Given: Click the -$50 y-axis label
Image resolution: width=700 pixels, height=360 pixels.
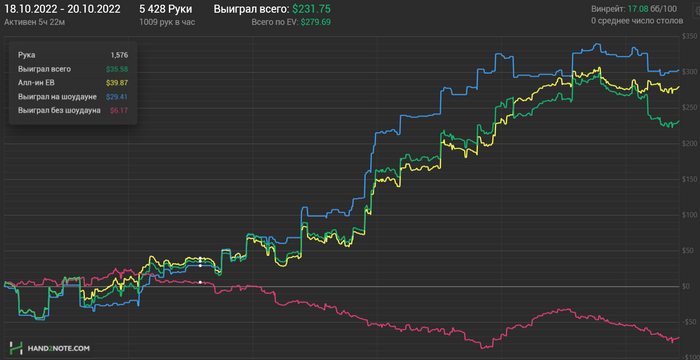Looking at the screenshot, I should coord(690,322).
